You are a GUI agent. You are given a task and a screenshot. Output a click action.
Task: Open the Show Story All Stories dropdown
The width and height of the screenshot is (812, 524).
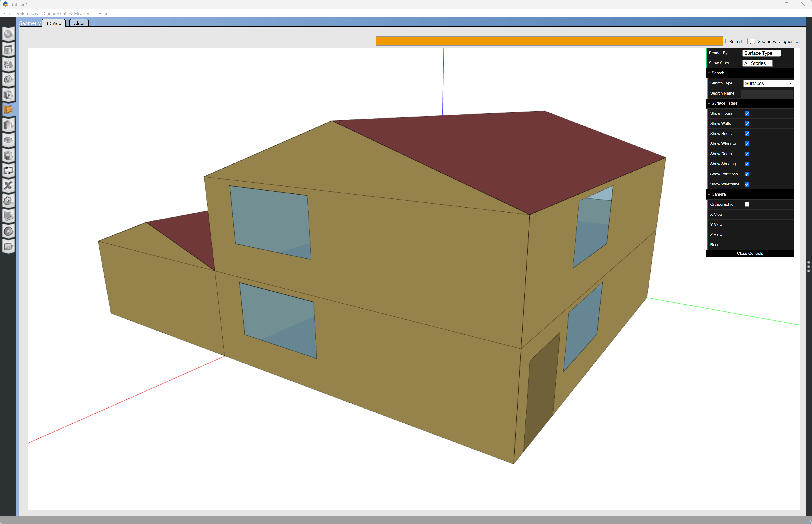click(x=758, y=63)
